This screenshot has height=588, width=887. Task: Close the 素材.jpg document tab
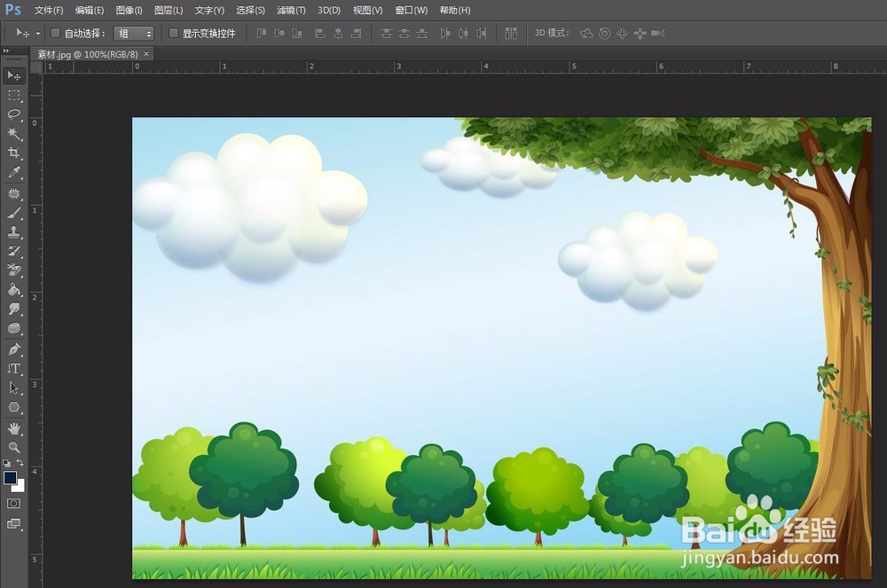[146, 54]
